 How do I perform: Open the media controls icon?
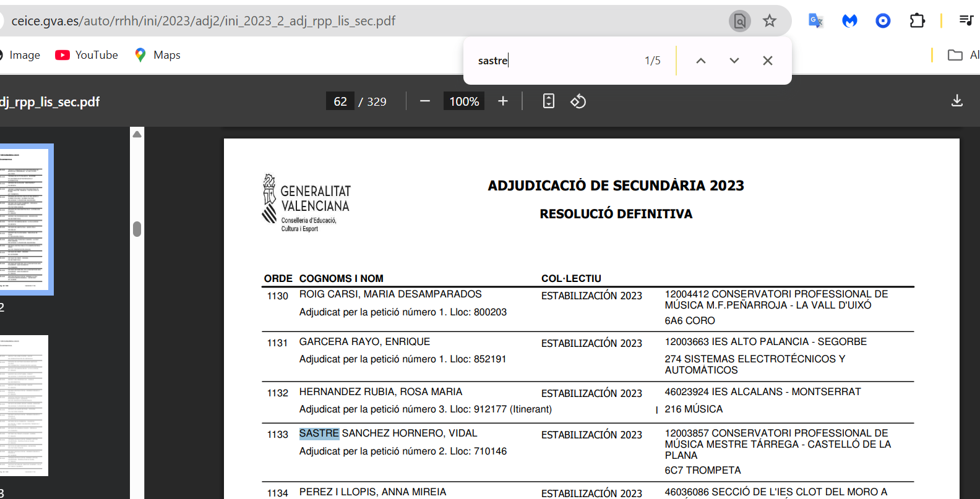[x=966, y=21]
